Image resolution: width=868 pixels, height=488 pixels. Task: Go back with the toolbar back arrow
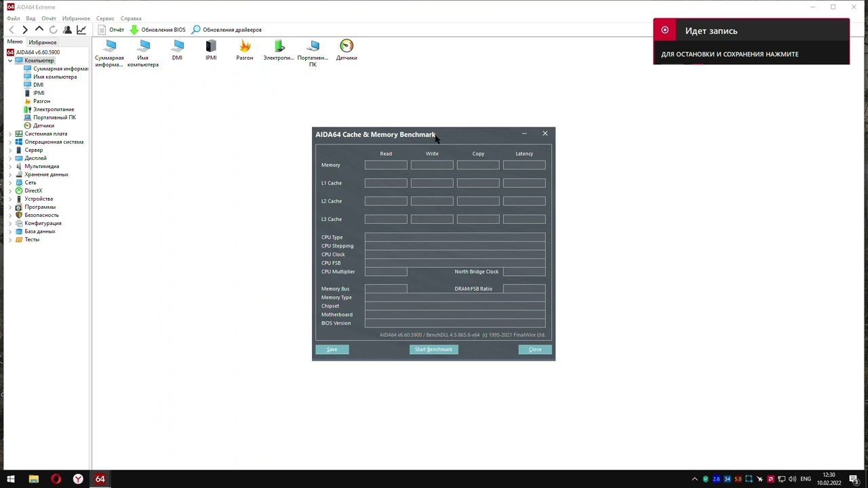(x=12, y=30)
